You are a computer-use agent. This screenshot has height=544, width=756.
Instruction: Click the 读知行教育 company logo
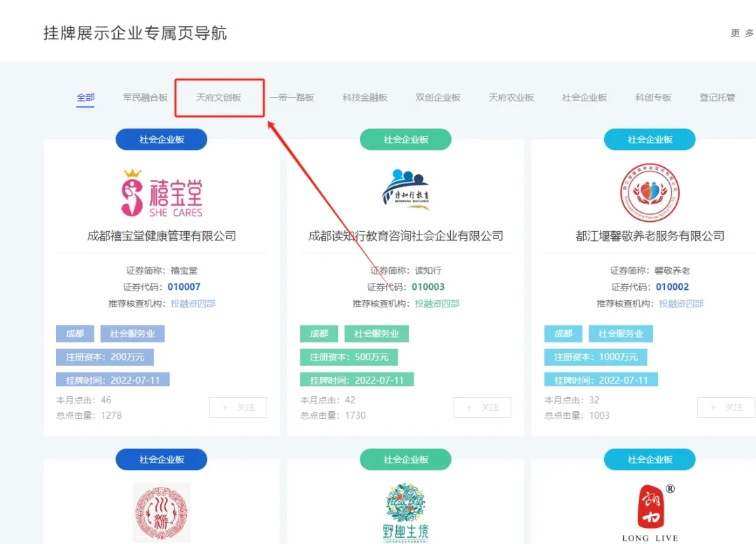tap(405, 190)
